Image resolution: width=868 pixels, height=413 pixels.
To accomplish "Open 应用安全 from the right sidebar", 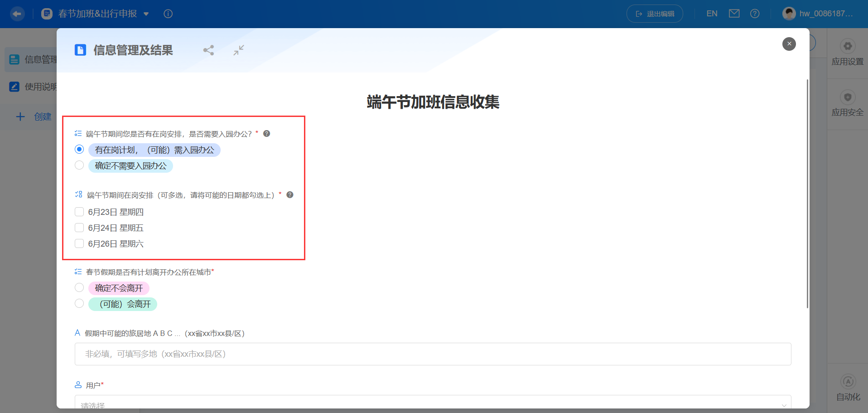I will click(847, 103).
